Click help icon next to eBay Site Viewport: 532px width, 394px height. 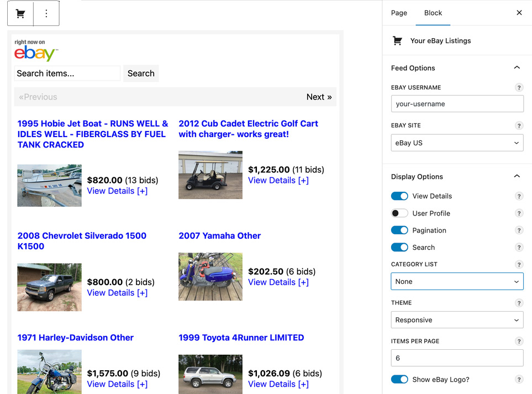click(519, 125)
